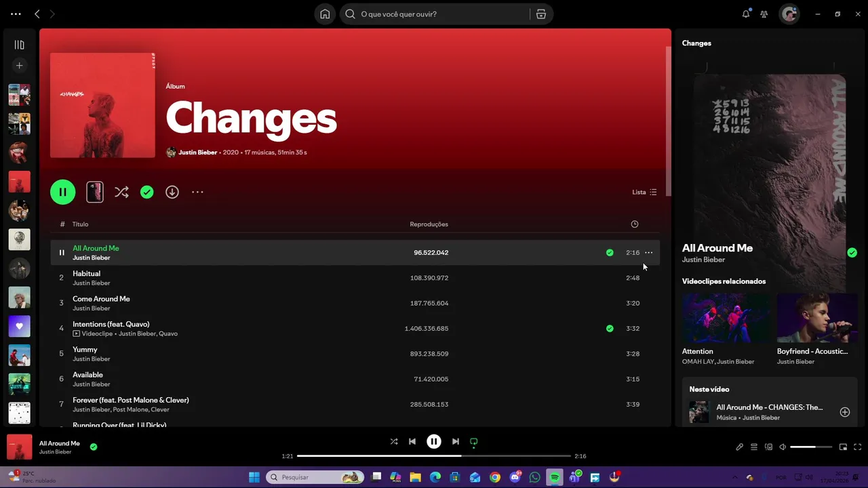The image size is (868, 488).
Task: Open All Around Me title in right panel
Action: (717, 248)
